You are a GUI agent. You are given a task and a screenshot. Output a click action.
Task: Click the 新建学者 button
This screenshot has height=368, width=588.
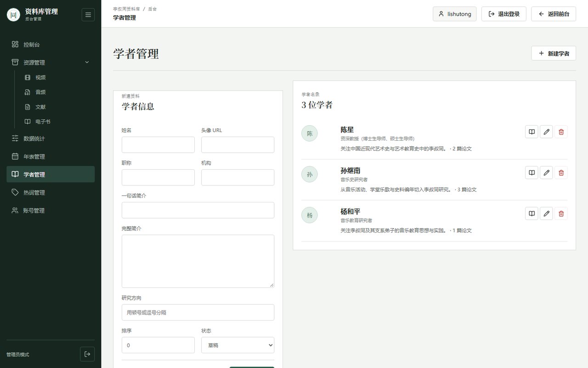tap(554, 53)
